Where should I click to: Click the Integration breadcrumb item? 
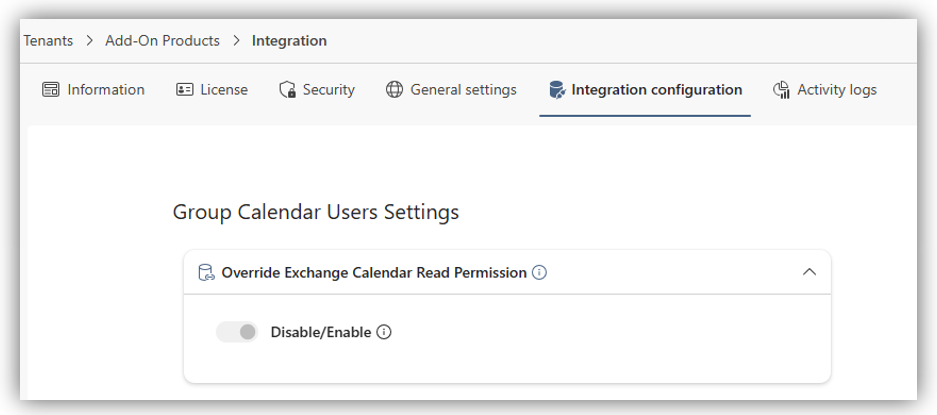click(289, 41)
